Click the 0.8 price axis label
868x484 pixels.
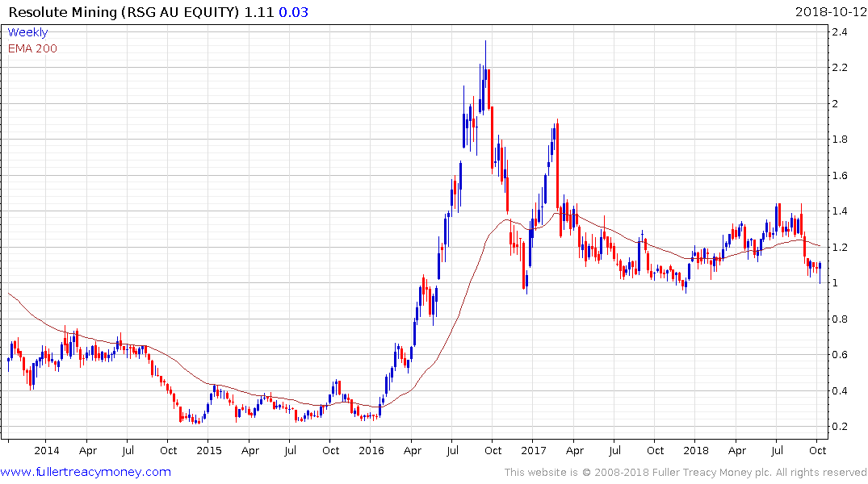840,319
